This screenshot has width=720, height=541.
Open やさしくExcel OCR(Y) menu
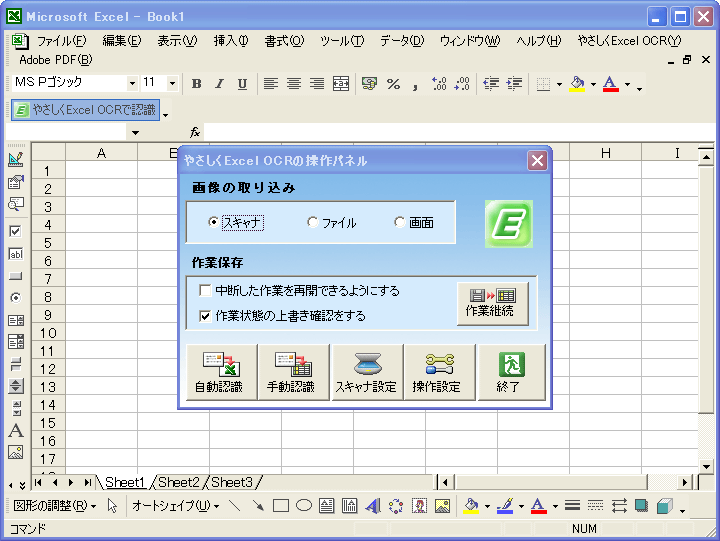coord(629,41)
